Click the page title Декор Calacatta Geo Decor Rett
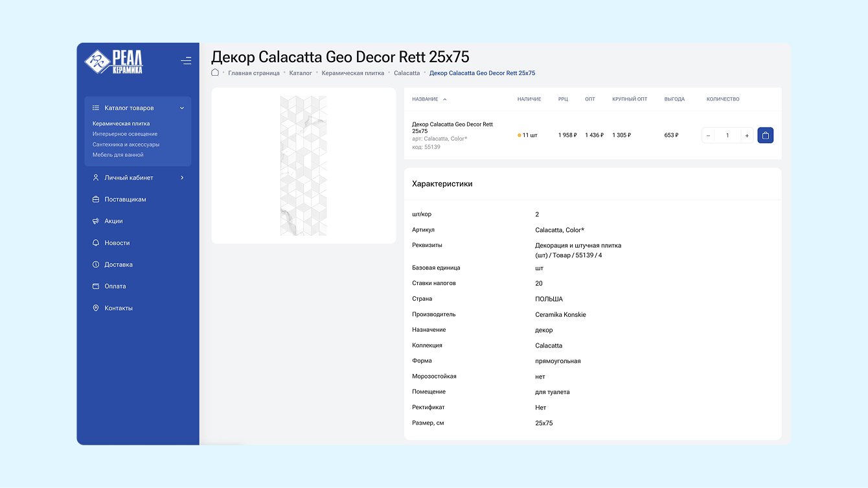 pyautogui.click(x=340, y=56)
